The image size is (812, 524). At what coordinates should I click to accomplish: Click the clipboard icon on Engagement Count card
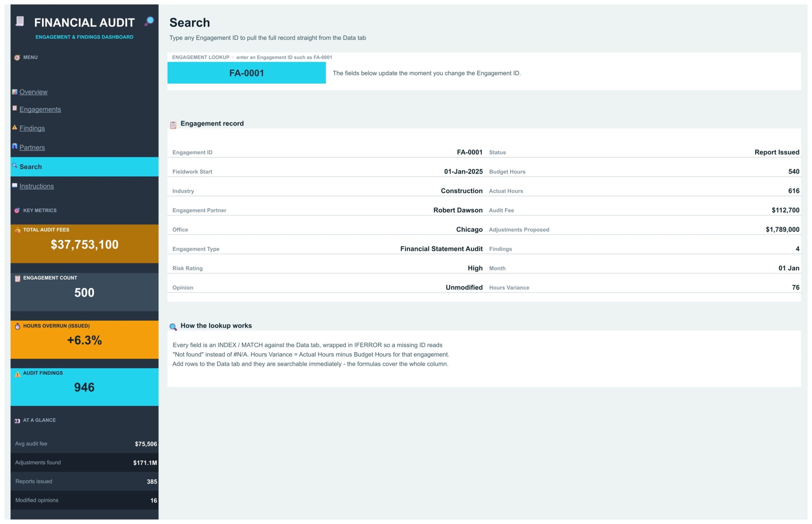(x=17, y=279)
